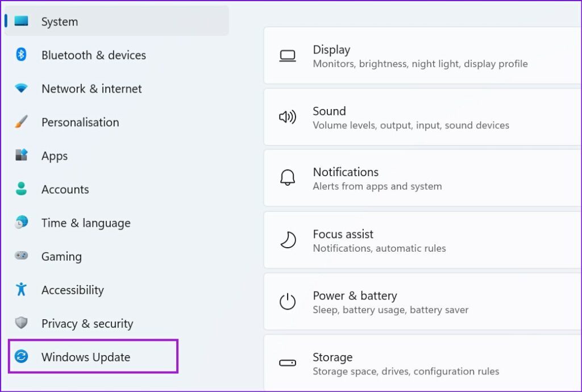The height and width of the screenshot is (392, 582).
Task: Open Network & internet settings
Action: pos(91,89)
